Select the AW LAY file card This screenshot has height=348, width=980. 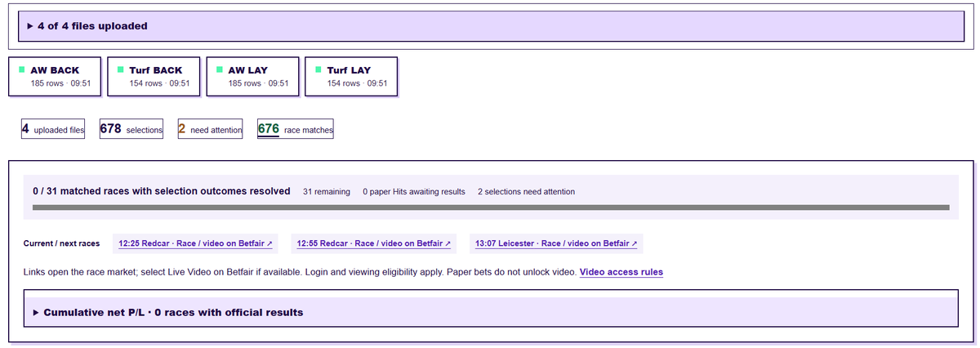(x=253, y=77)
